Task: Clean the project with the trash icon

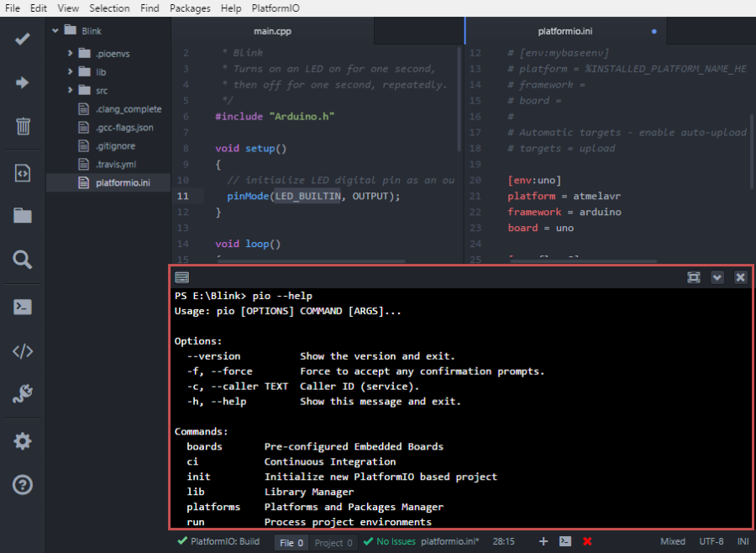Action: [21, 128]
